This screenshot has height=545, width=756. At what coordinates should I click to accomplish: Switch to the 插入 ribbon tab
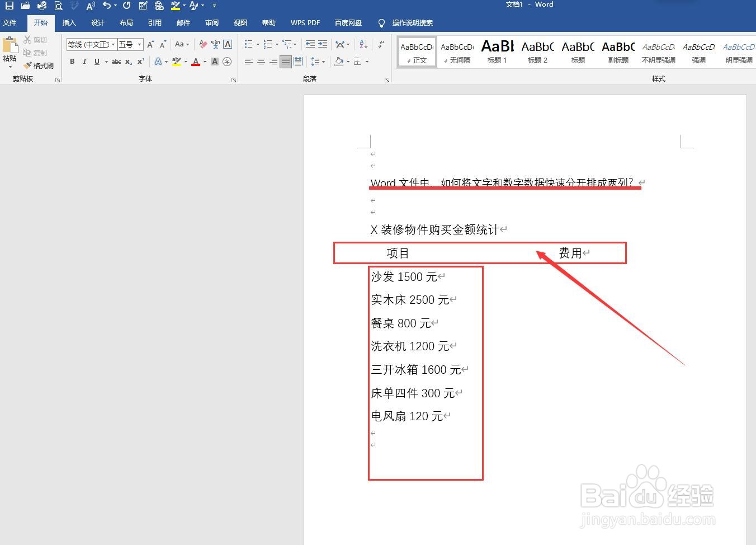[69, 23]
